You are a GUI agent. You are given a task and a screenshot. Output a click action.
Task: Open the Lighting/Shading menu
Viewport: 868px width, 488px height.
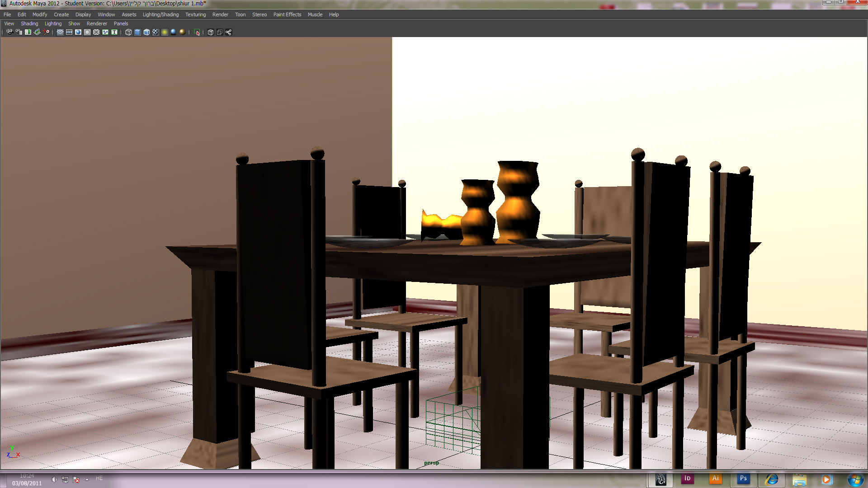point(160,14)
